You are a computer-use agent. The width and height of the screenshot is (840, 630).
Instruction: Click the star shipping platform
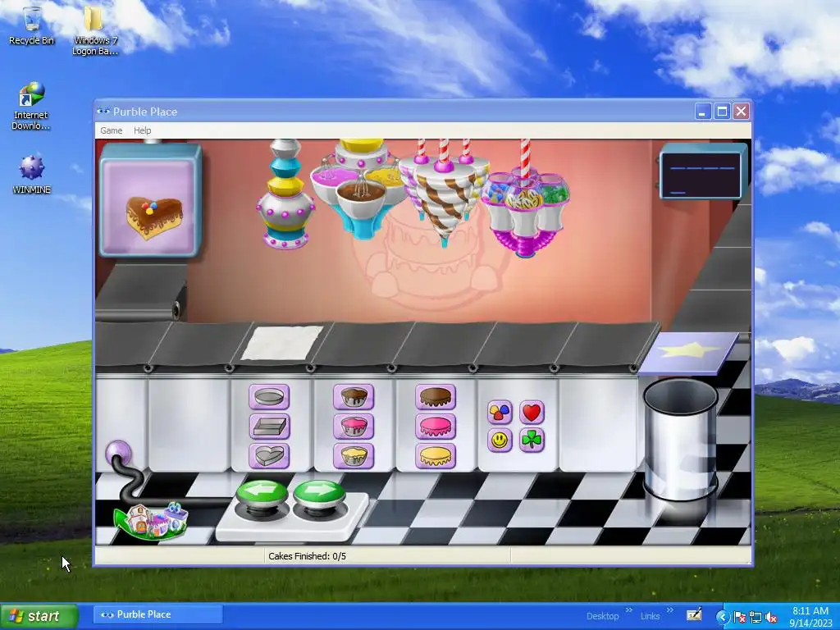point(688,352)
